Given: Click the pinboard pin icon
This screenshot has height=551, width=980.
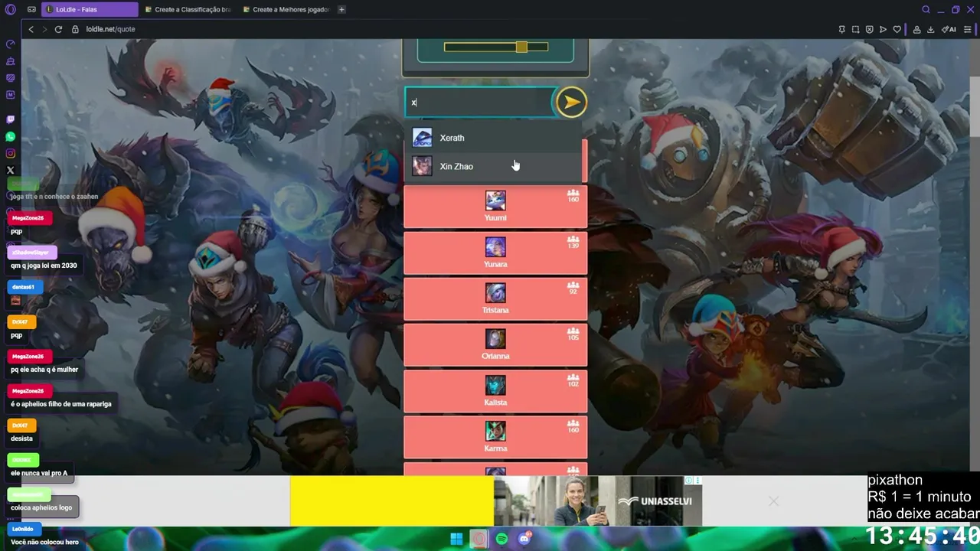Looking at the screenshot, I should pyautogui.click(x=841, y=29).
